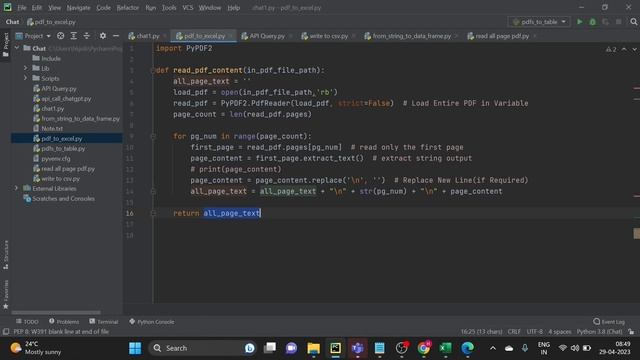640x360 pixels.
Task: Select the Include folder
Action: pyautogui.click(x=47, y=58)
